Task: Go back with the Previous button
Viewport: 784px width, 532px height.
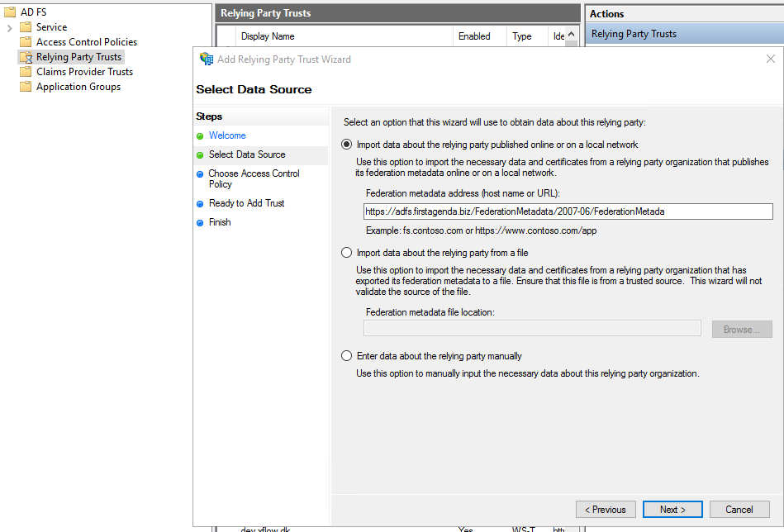Action: [x=606, y=510]
